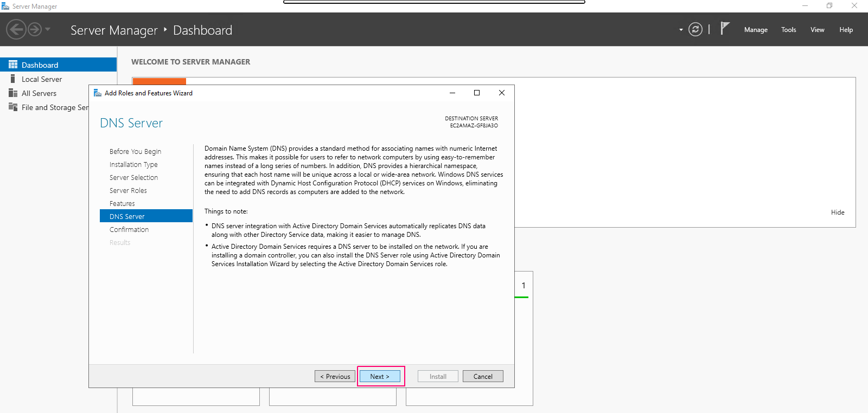Screen dimensions: 868x413
Task: Click the WELCOME TO SERVER MANAGER heading
Action: point(191,62)
